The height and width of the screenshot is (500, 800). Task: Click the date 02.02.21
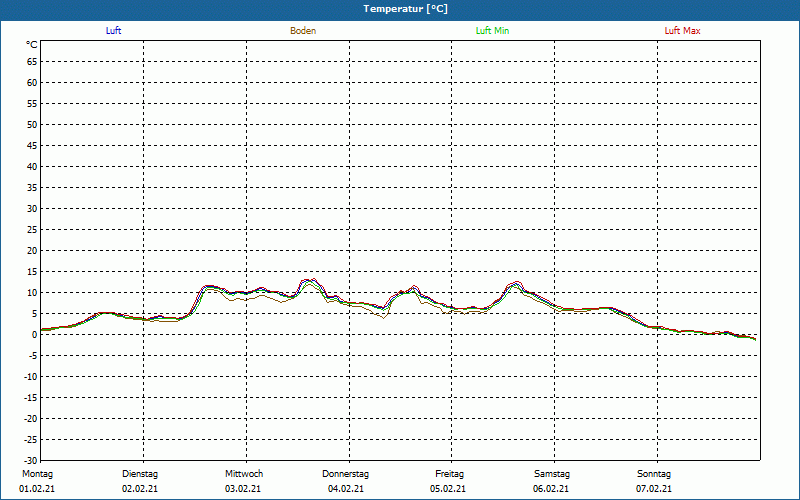click(140, 489)
